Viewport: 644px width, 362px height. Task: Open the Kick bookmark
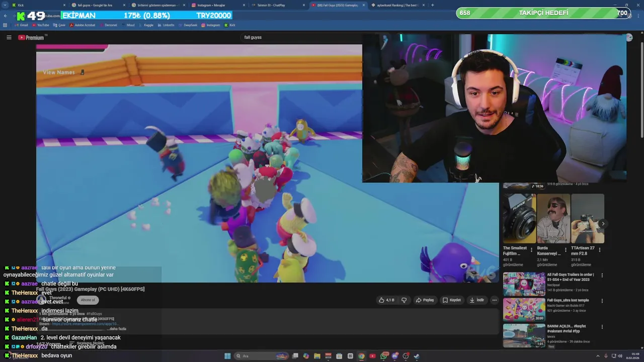click(229, 25)
